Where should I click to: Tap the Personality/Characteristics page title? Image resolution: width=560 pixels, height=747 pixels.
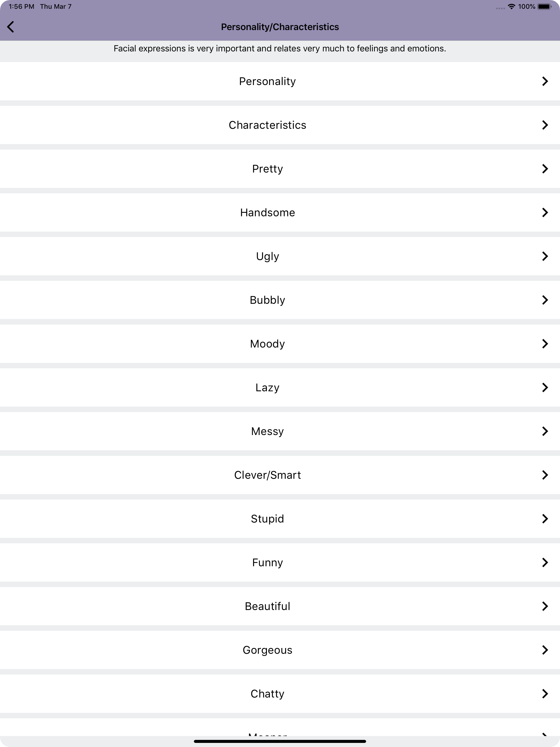click(x=280, y=27)
